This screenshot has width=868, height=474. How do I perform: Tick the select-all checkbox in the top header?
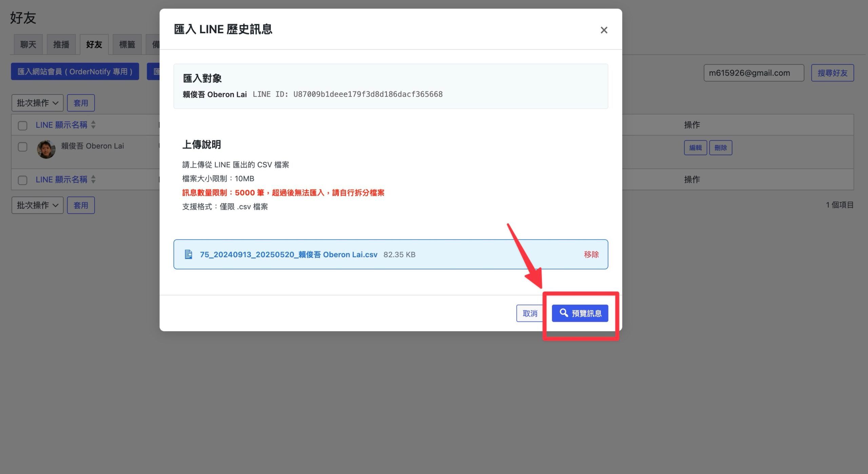click(x=22, y=126)
